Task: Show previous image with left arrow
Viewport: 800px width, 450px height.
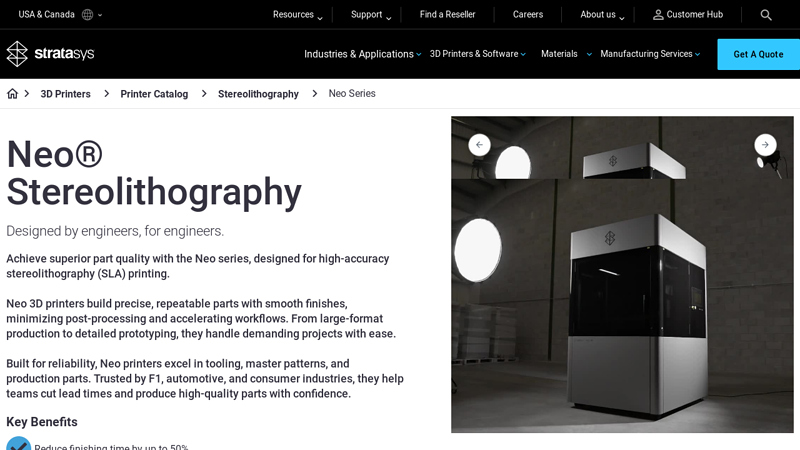Action: 480,145
